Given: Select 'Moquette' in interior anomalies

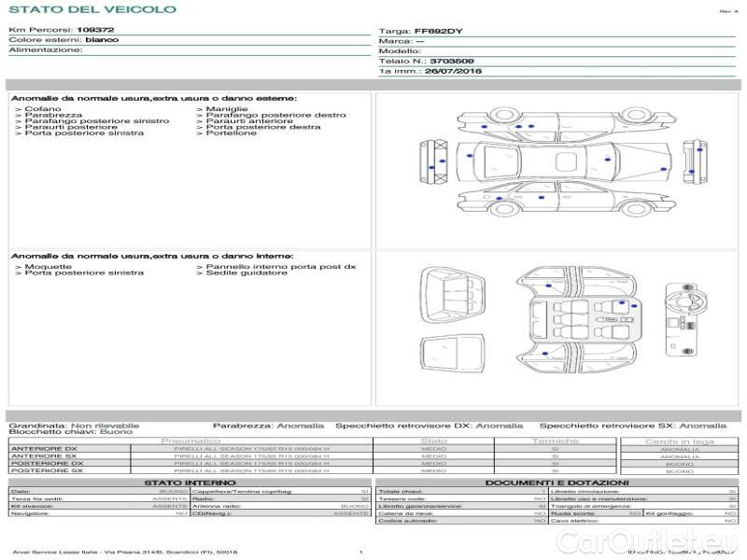Looking at the screenshot, I should 49,267.
